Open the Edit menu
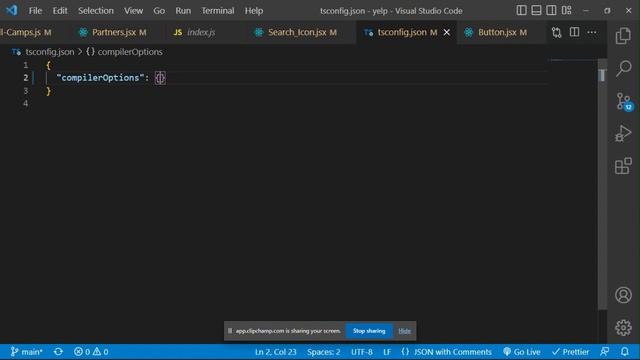This screenshot has height=360, width=640. (60, 11)
